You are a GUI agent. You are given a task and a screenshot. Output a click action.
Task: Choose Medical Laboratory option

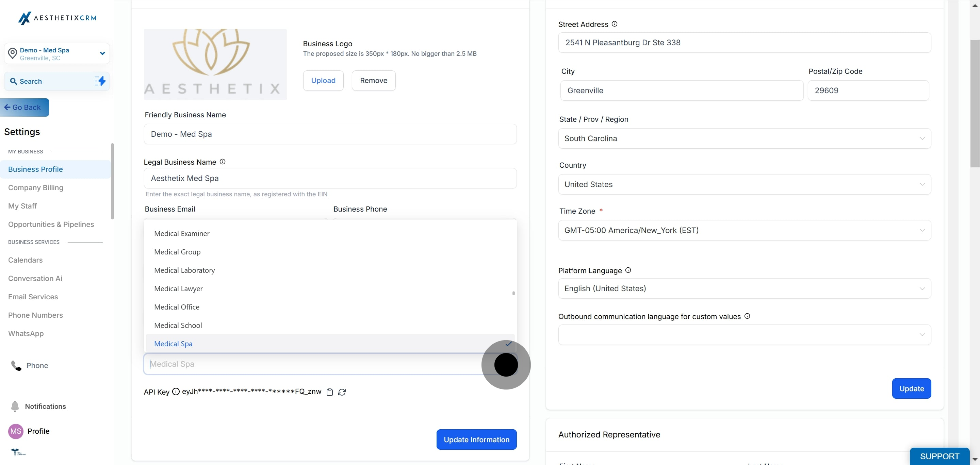point(184,270)
